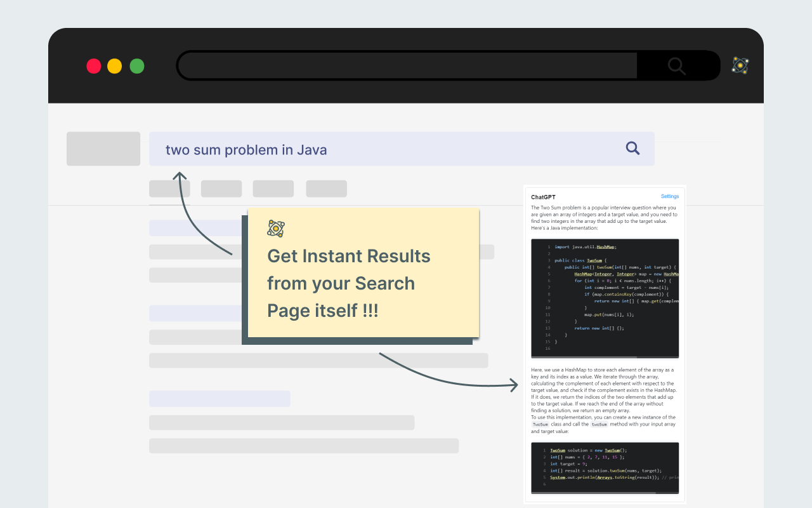Click the extension atom icon in the browser toolbar
This screenshot has height=508, width=812.
click(740, 65)
